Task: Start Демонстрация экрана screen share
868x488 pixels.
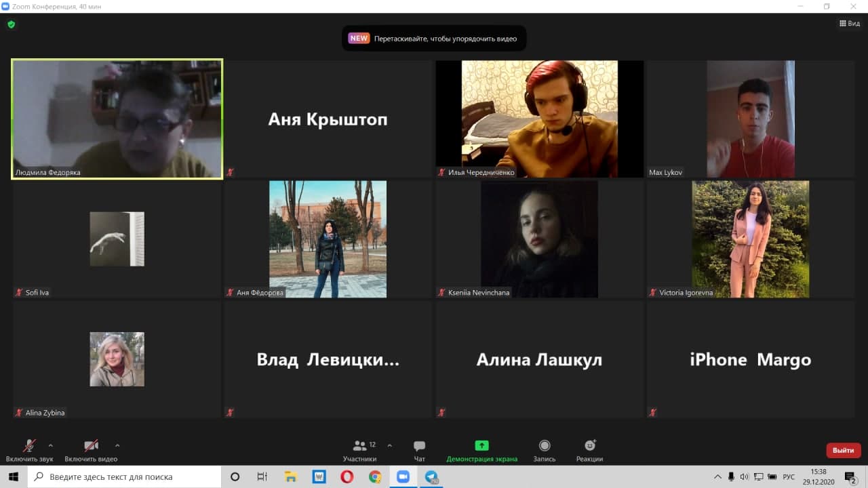Action: click(481, 450)
